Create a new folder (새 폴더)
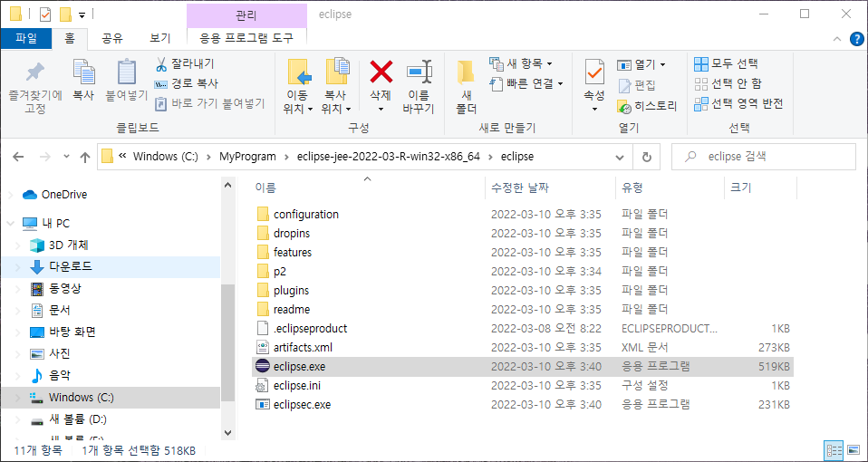Viewport: 868px width, 462px height. [x=467, y=86]
